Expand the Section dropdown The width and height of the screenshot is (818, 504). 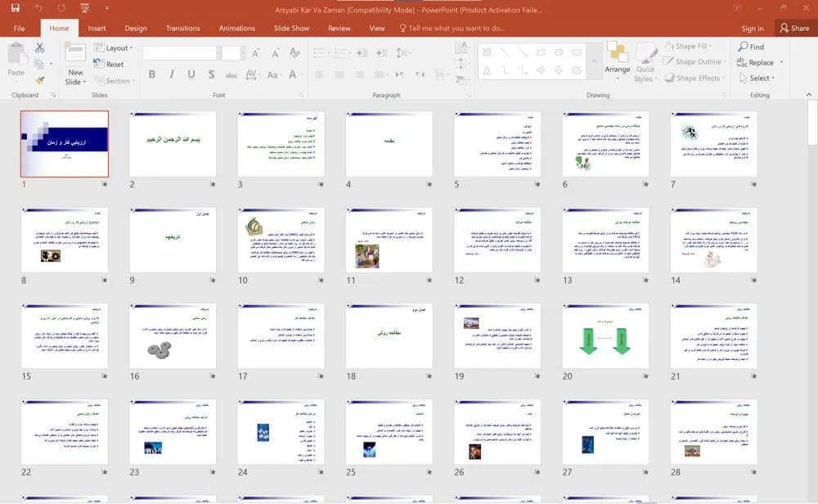(x=115, y=80)
